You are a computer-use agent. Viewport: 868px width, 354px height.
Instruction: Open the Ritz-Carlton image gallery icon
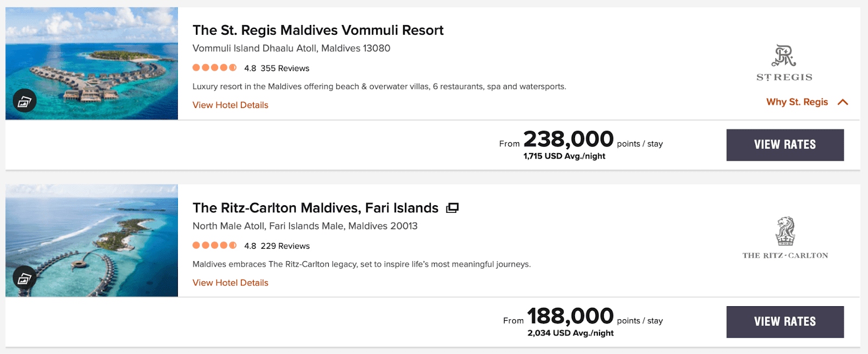coord(24,279)
